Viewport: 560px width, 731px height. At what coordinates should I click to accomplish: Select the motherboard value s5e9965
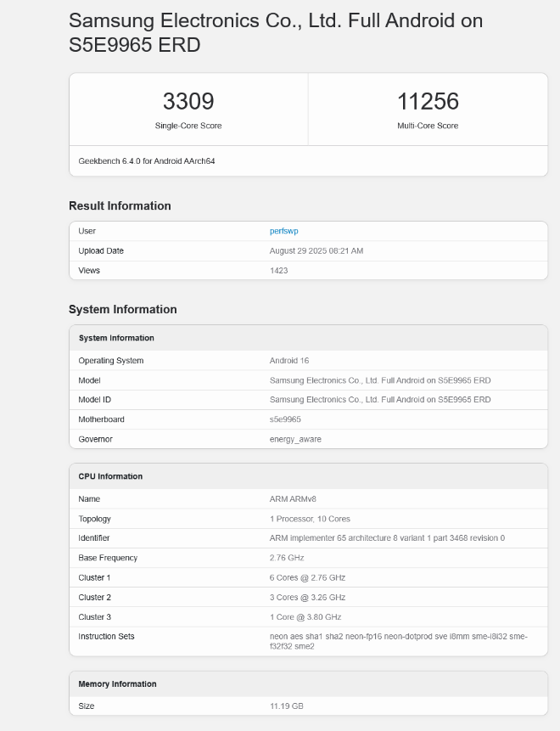pos(285,419)
